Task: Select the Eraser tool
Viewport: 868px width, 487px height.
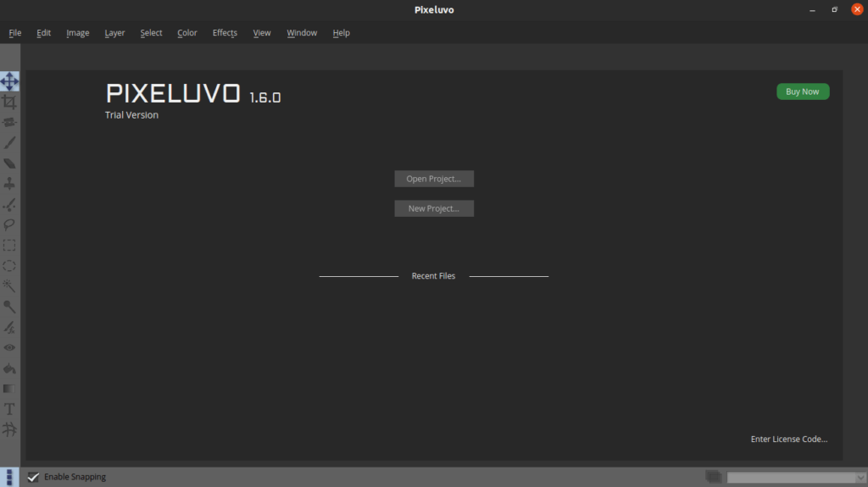Action: [x=9, y=163]
